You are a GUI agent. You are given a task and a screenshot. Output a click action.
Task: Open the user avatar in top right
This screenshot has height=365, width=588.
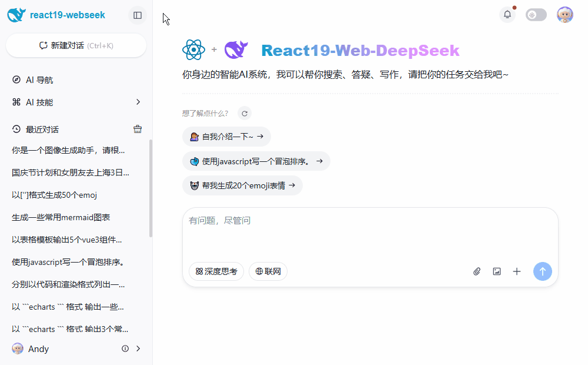(564, 15)
